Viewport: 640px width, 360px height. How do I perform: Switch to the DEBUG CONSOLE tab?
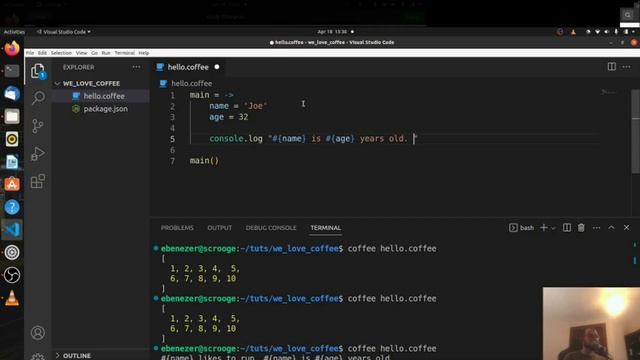point(271,228)
